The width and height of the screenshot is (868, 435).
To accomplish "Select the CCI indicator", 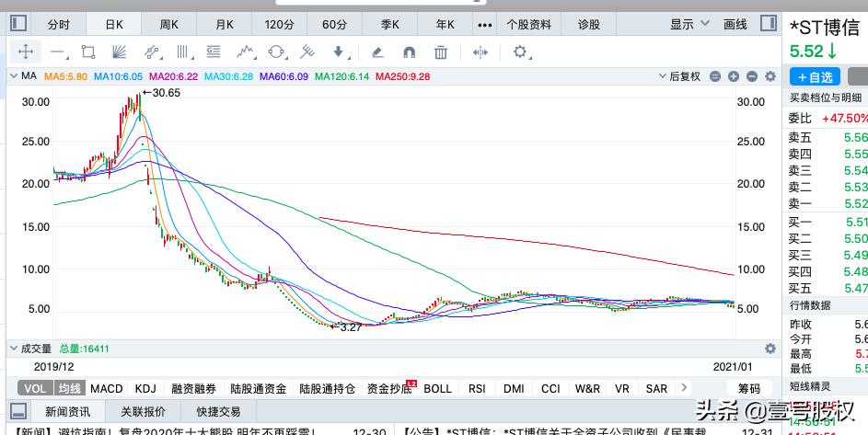I will pyautogui.click(x=550, y=388).
